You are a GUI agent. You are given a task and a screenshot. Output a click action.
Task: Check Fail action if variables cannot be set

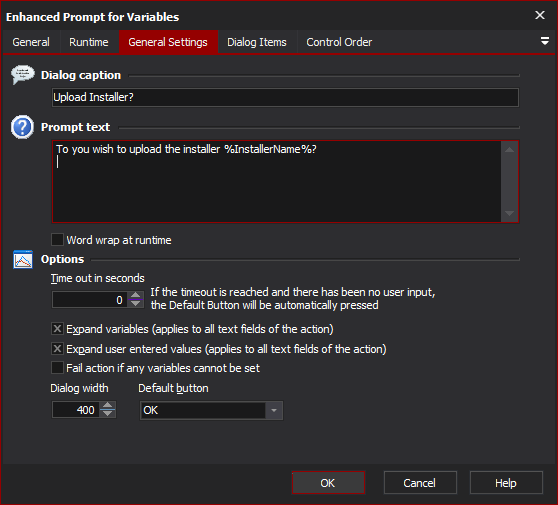pos(57,368)
